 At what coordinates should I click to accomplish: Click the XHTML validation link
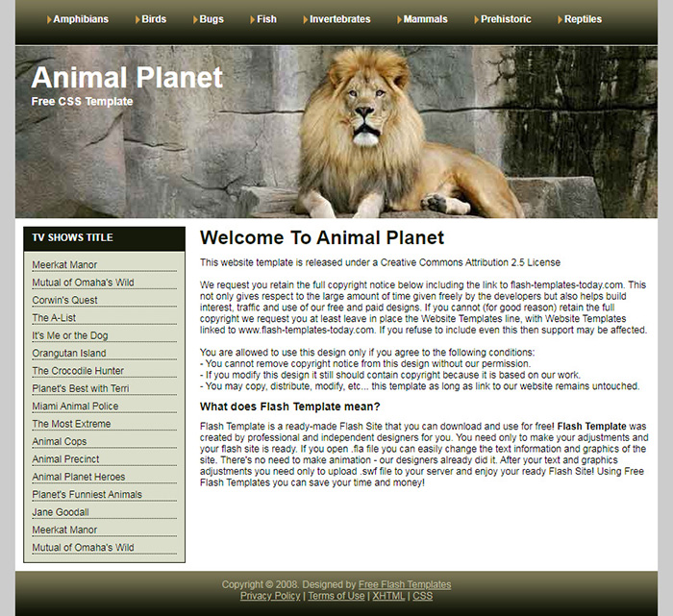pyautogui.click(x=388, y=596)
